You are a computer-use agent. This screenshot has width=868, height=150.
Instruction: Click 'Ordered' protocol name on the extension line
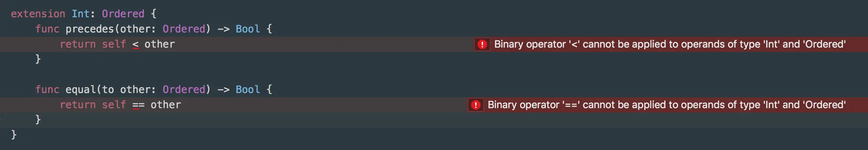point(123,14)
